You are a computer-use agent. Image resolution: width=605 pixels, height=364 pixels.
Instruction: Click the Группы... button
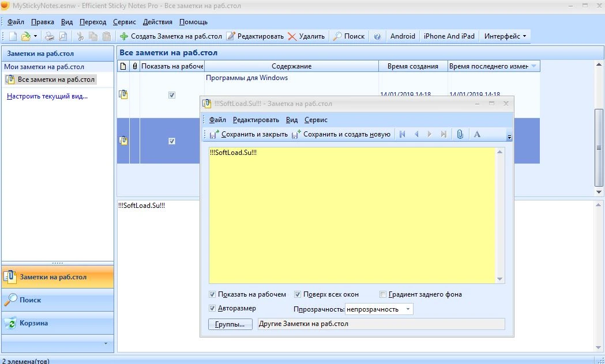(x=230, y=324)
